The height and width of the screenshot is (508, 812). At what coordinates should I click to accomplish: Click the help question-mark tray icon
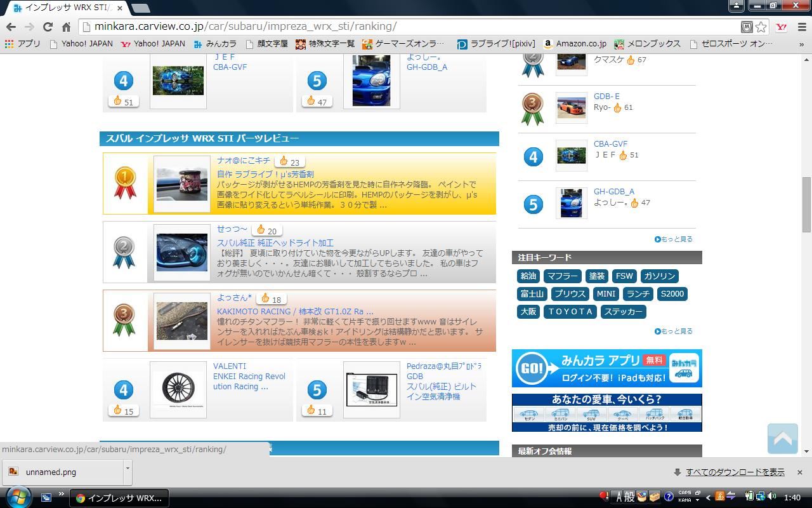click(x=669, y=497)
